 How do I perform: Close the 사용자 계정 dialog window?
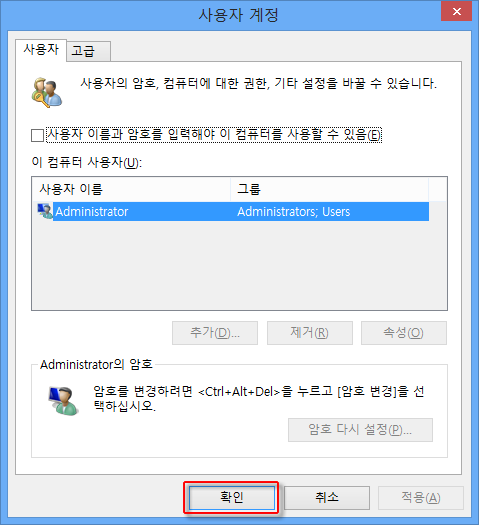[x=457, y=12]
